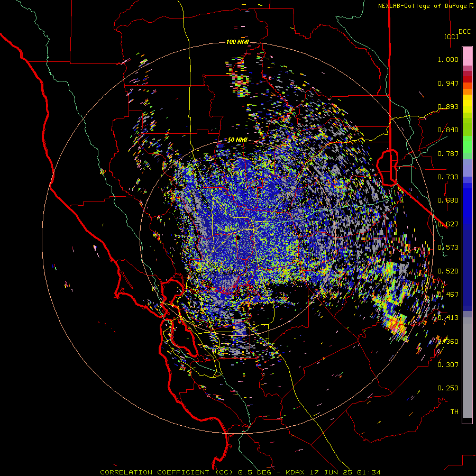This screenshot has width=476, height=476.
Task: Click the KDAX 17 JUN 25 timestamp text
Action: [x=320, y=472]
